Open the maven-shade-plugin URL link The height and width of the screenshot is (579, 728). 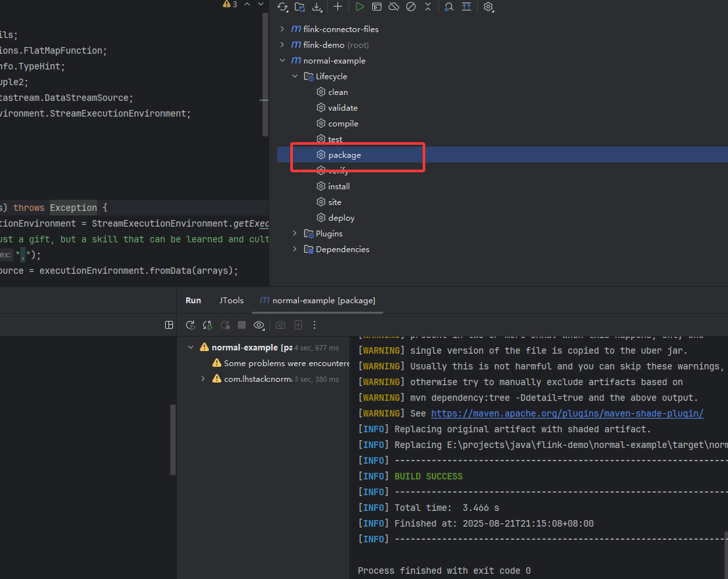click(567, 413)
